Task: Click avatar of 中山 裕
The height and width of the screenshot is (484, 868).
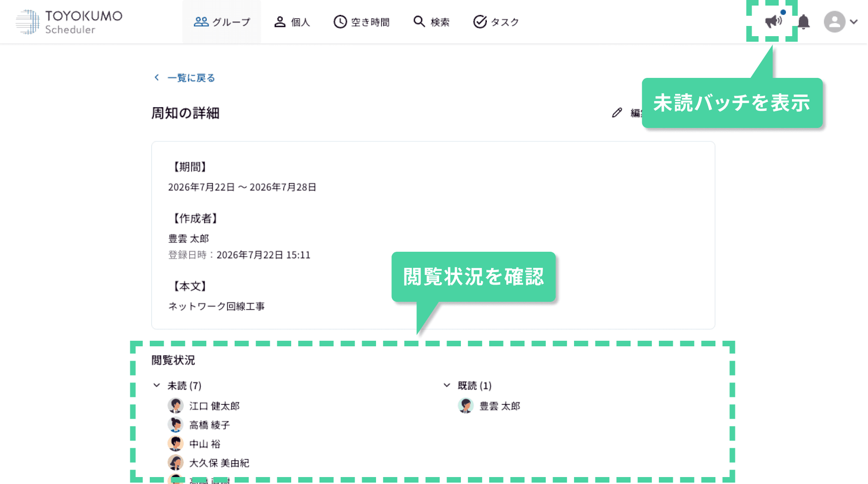Action: 175,444
